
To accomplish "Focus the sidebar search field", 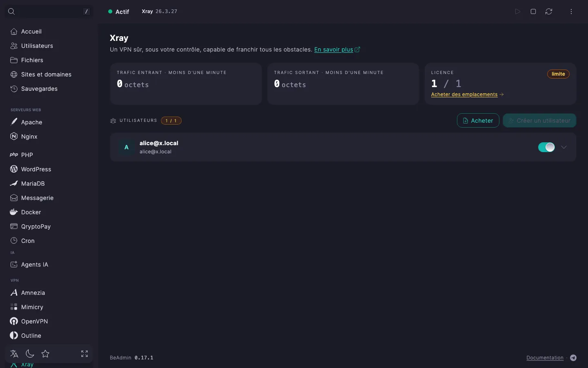I will 49,11.
